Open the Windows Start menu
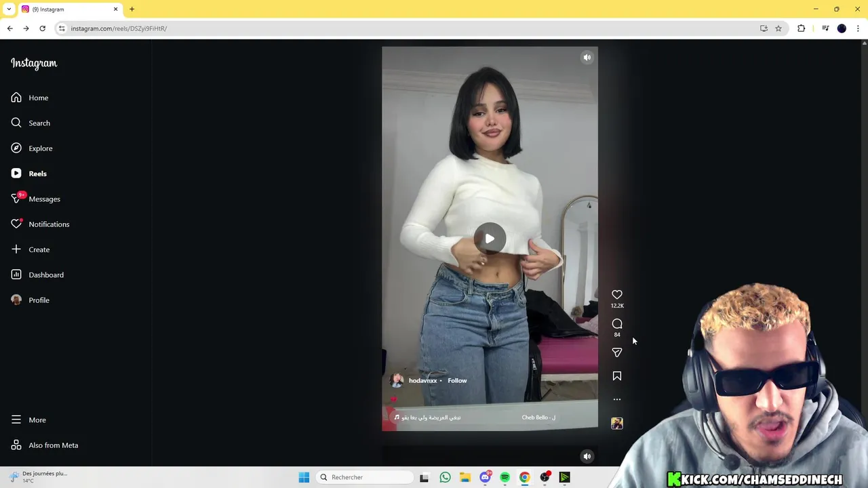The height and width of the screenshot is (488, 868). (304, 477)
